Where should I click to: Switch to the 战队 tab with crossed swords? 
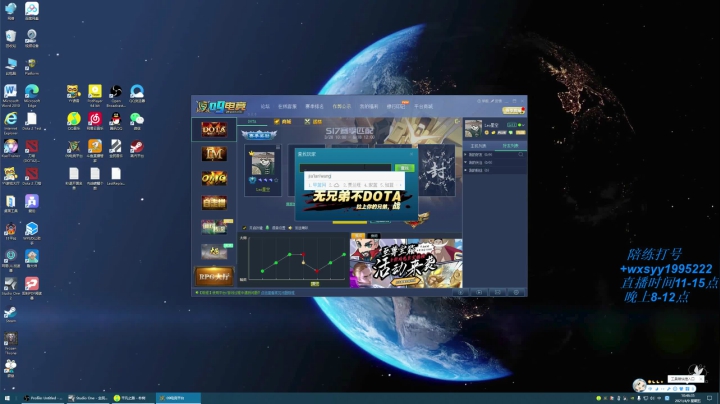click(x=313, y=122)
